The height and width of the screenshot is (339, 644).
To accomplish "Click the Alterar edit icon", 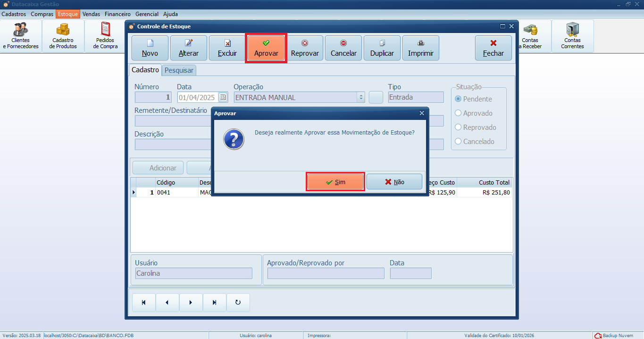I will click(x=189, y=43).
